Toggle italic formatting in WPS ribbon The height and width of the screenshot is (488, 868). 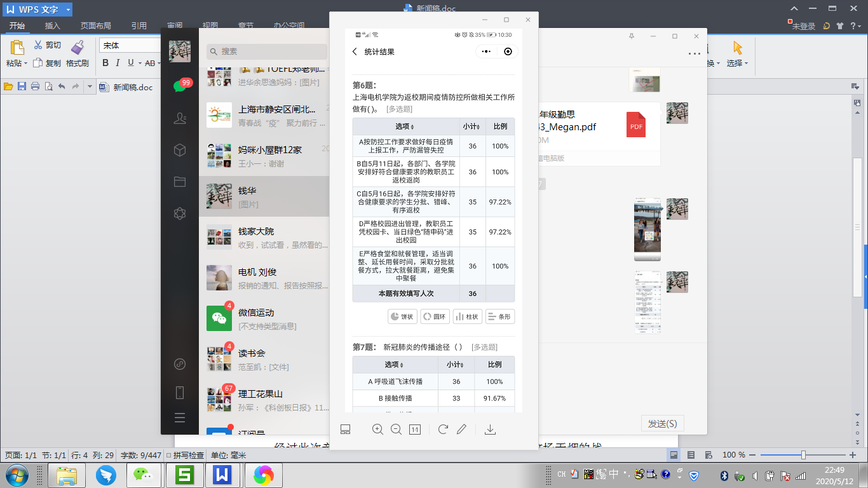(x=118, y=63)
